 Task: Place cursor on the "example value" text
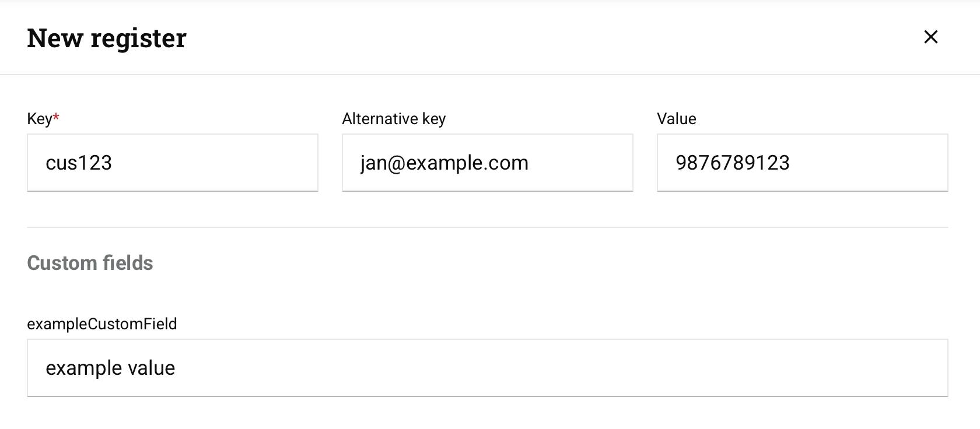click(110, 368)
